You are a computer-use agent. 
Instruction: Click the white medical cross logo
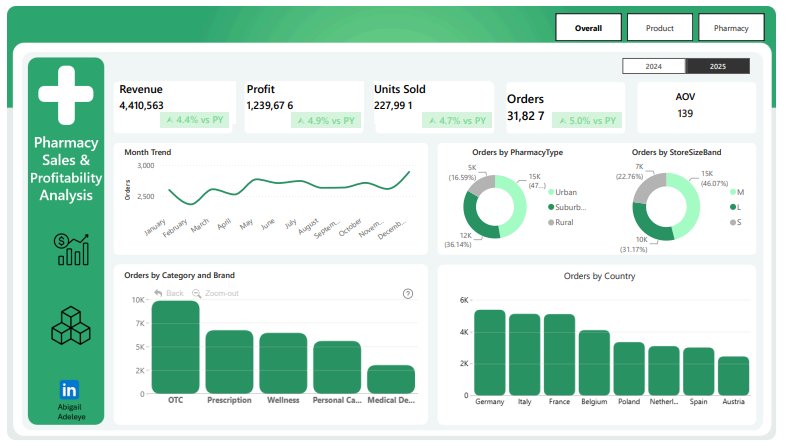click(66, 95)
